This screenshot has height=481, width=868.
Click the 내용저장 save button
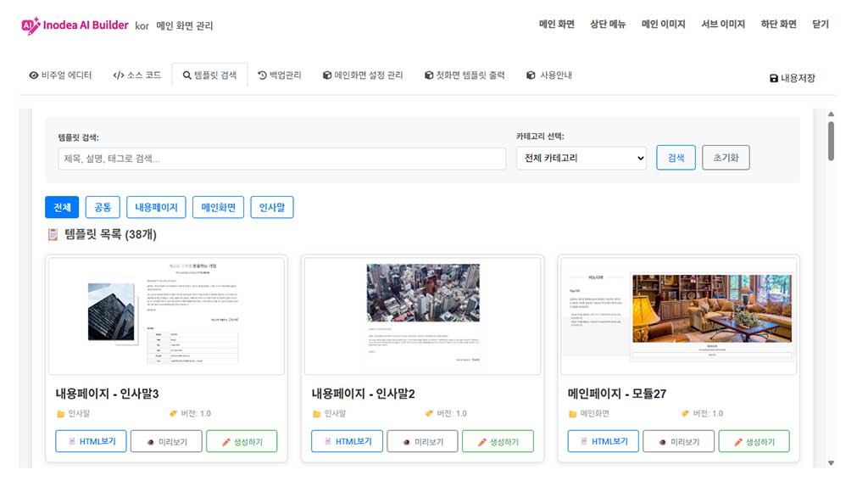click(792, 78)
